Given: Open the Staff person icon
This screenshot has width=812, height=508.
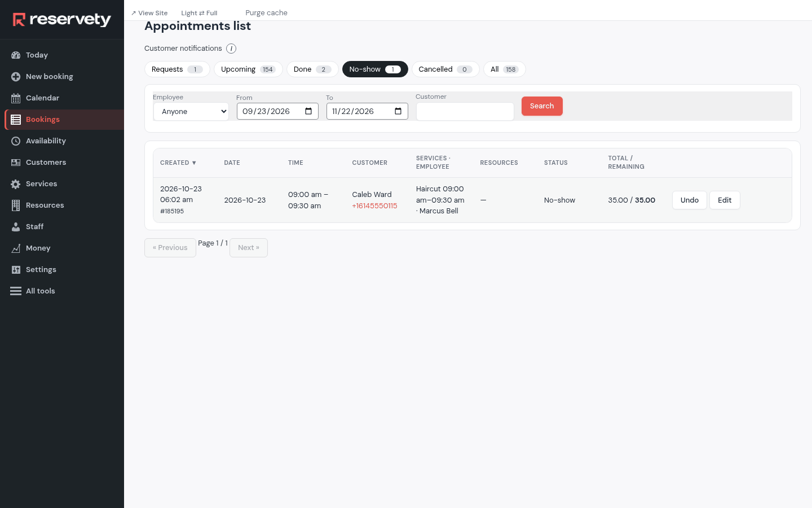Looking at the screenshot, I should coord(16,227).
